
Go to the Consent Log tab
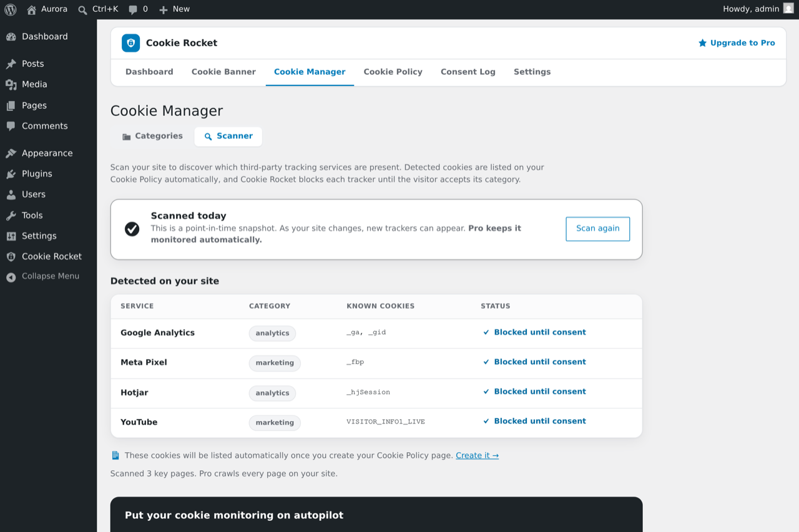[x=468, y=72]
